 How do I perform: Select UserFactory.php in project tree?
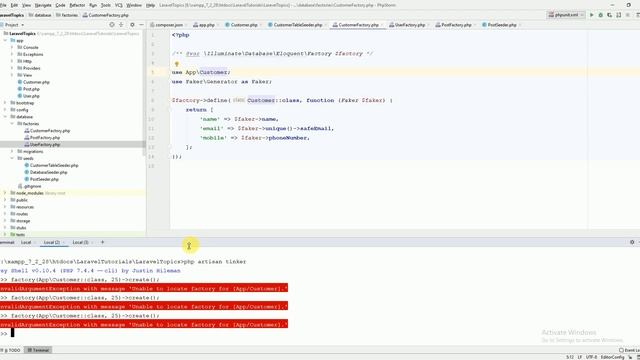point(42,144)
